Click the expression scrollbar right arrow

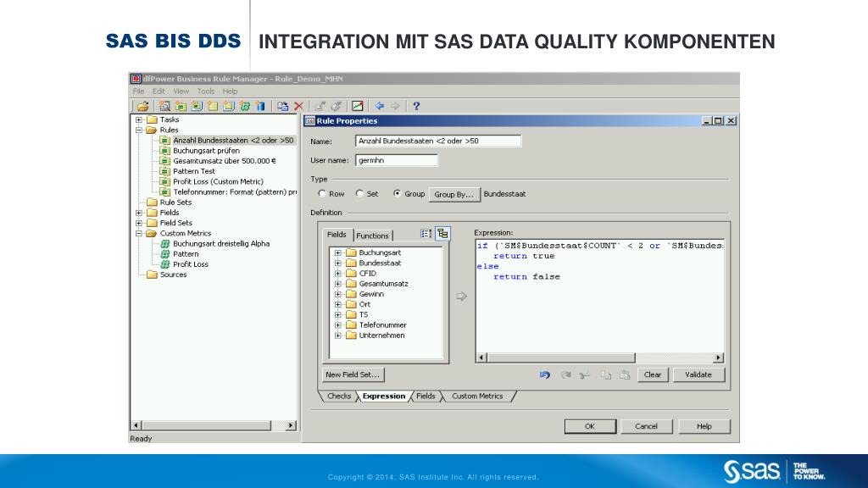pyautogui.click(x=719, y=358)
